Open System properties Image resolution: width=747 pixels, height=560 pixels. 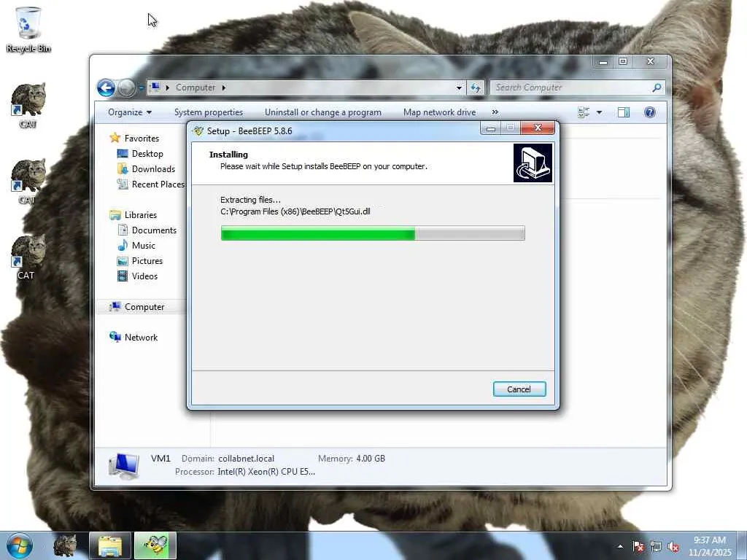click(x=209, y=112)
